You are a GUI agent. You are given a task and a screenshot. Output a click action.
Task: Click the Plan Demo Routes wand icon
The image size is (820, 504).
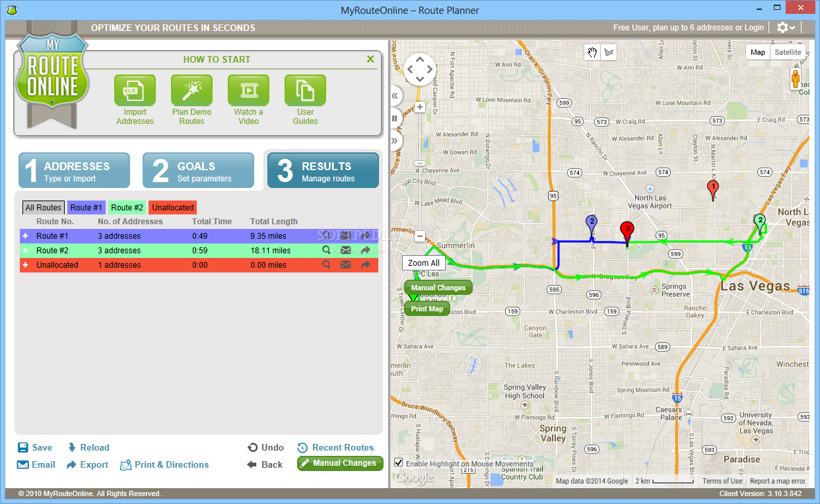coord(191,90)
